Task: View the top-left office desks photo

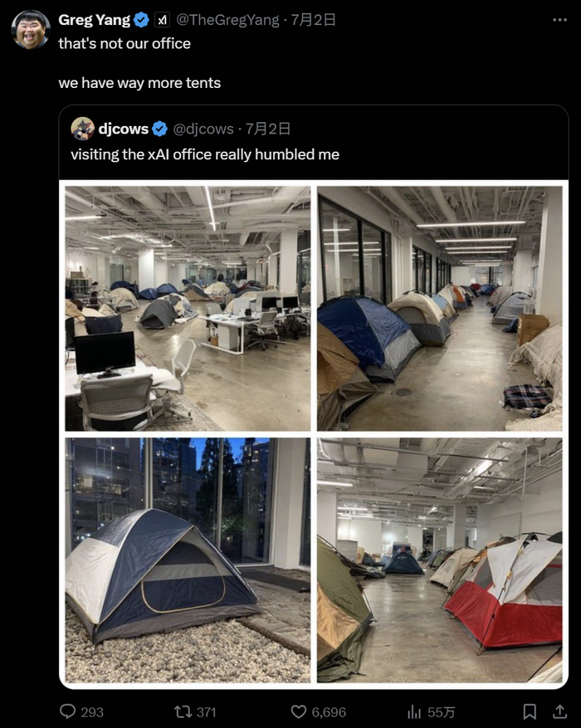Action: 188,309
